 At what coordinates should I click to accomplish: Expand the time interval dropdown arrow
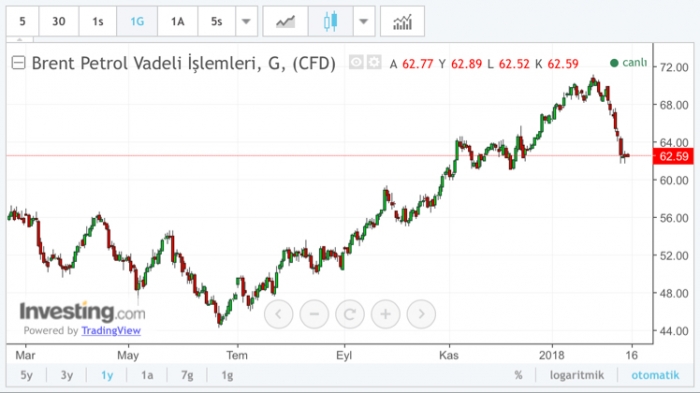click(x=246, y=21)
